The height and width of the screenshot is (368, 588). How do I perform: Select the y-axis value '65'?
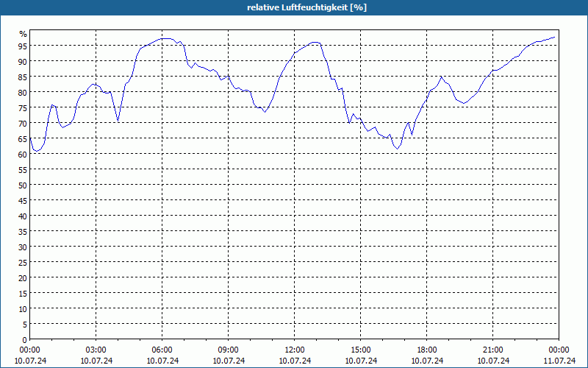click(23, 138)
